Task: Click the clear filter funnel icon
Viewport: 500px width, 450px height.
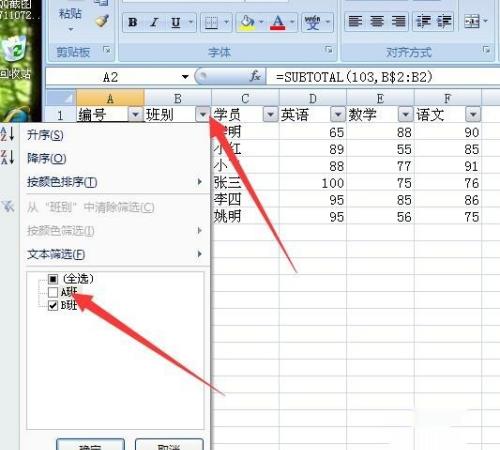Action: coord(8,207)
